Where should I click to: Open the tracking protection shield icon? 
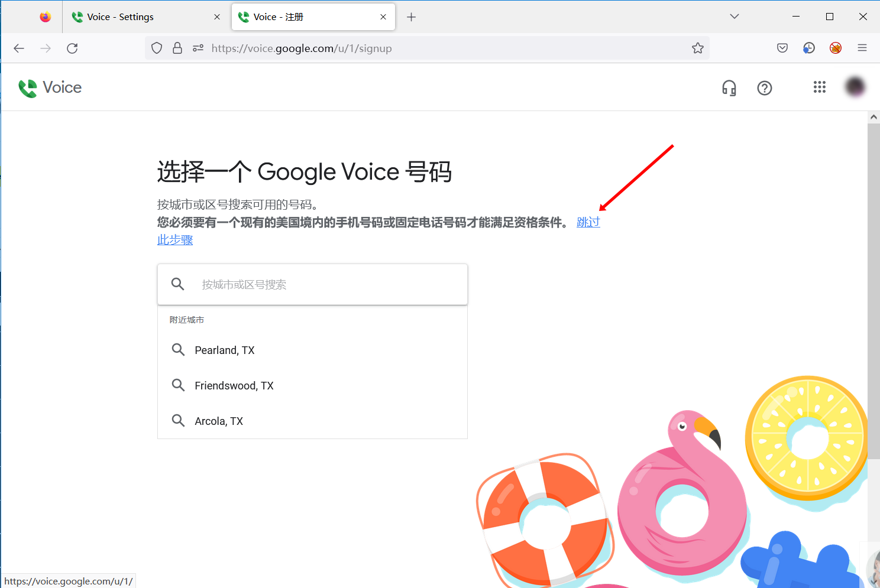[157, 48]
